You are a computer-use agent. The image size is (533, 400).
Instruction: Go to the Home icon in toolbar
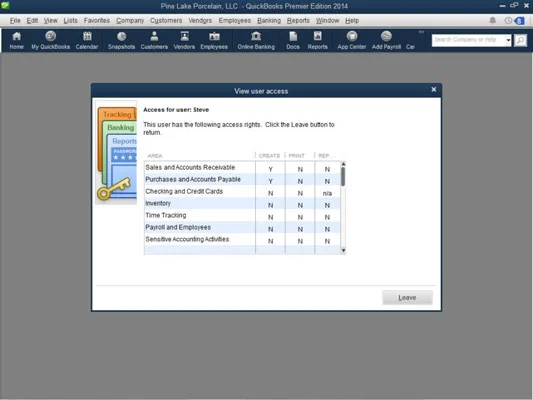[16, 40]
